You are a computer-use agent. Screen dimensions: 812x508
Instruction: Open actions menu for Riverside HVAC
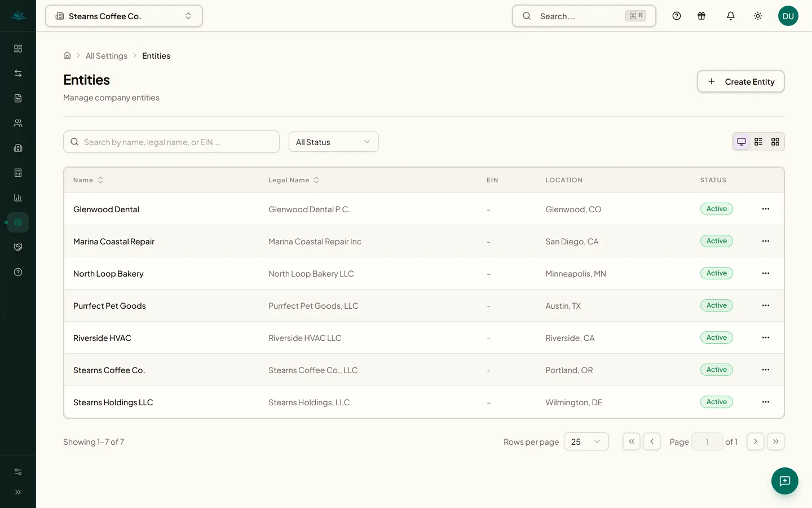766,338
